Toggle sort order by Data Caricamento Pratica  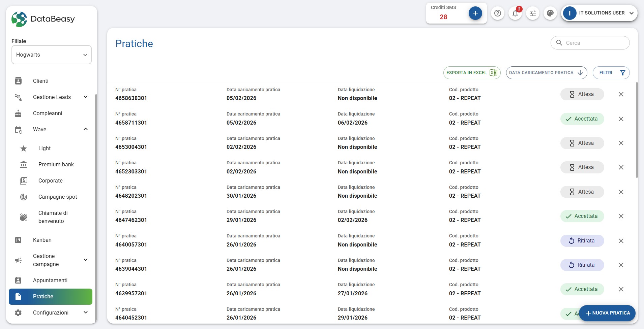[x=546, y=73]
